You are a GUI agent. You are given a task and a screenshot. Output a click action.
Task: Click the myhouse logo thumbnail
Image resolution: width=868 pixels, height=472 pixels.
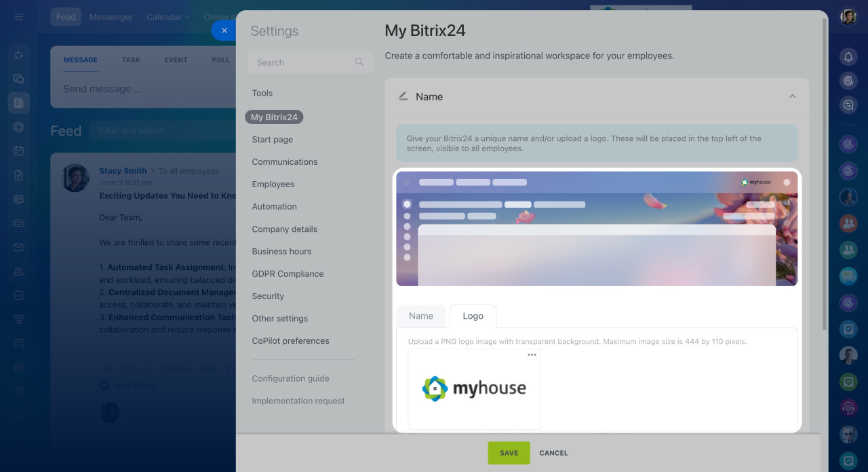click(x=475, y=389)
